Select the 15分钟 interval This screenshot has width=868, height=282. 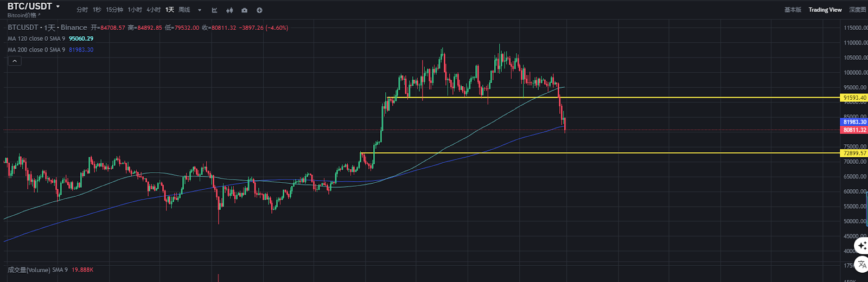point(114,10)
